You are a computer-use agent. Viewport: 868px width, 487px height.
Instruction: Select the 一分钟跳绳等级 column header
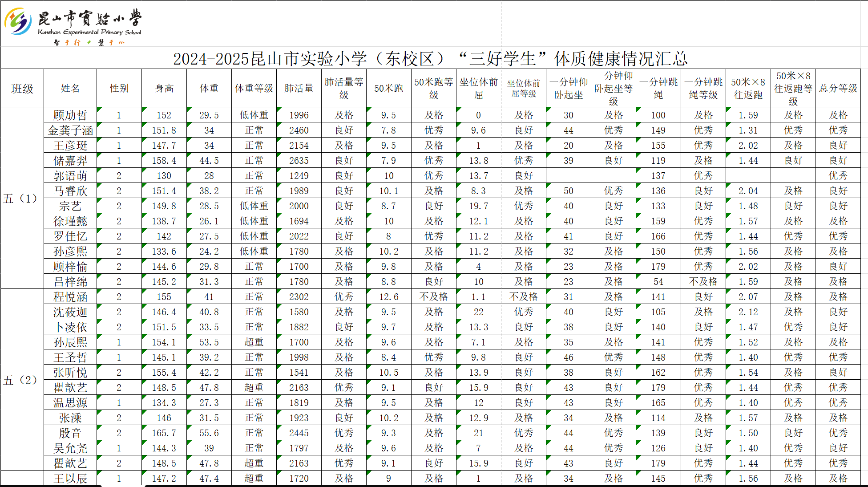pyautogui.click(x=703, y=88)
